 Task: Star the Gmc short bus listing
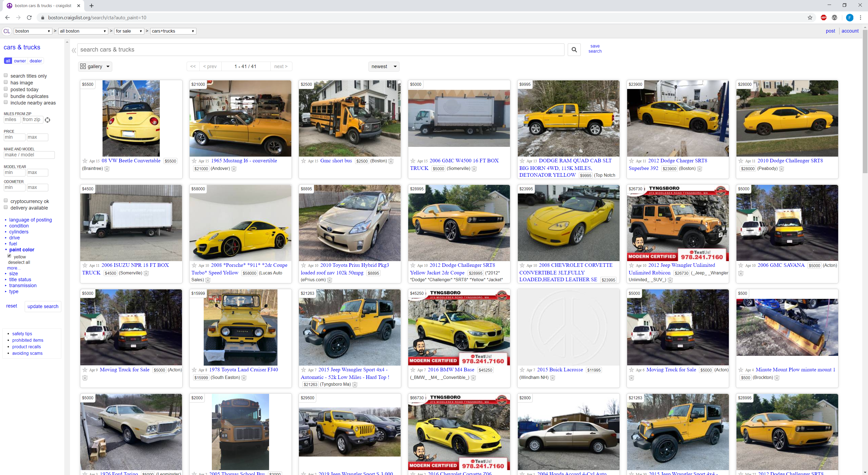(x=303, y=161)
